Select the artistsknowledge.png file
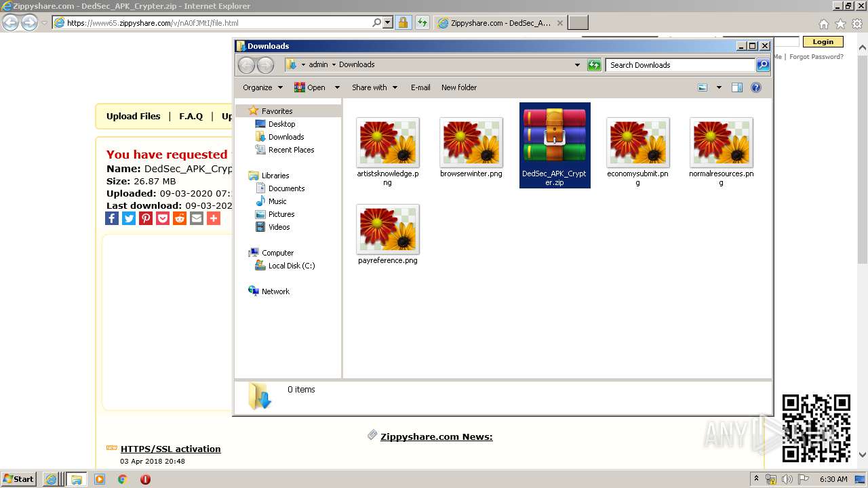Screen dimensions: 868x488 388,152
